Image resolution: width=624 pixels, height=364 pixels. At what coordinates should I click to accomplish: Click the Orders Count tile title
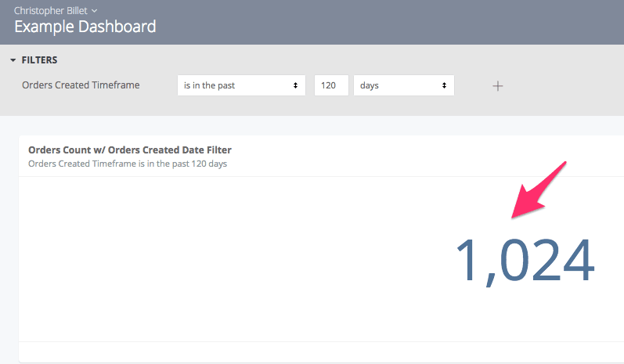[129, 150]
